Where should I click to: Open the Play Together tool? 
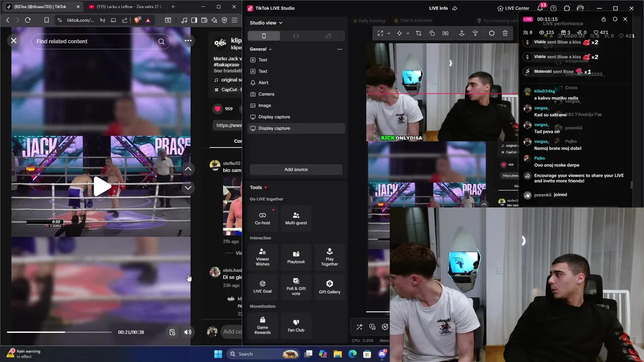(330, 257)
